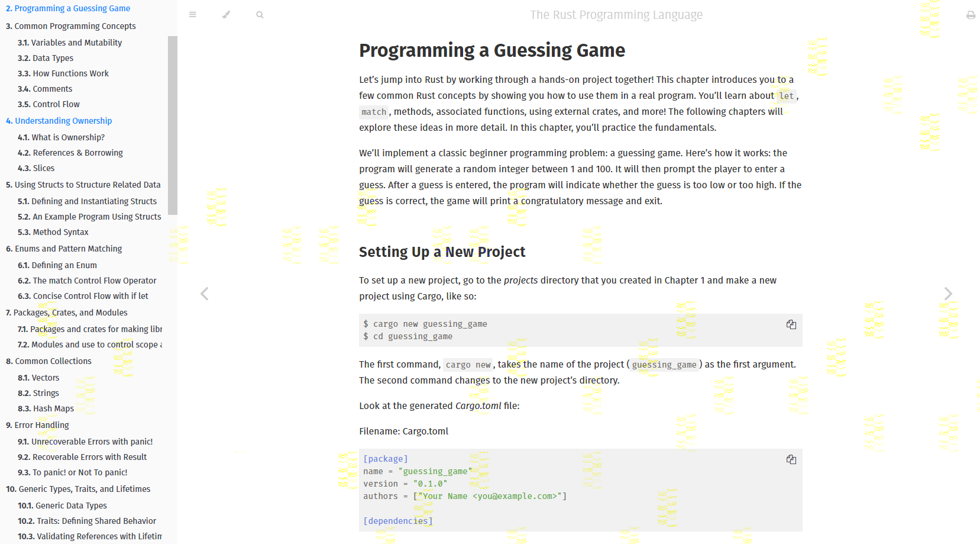Screen dimensions: 980x544
Task: Toggle the sidebar with the hamburger icon
Action: pos(192,15)
